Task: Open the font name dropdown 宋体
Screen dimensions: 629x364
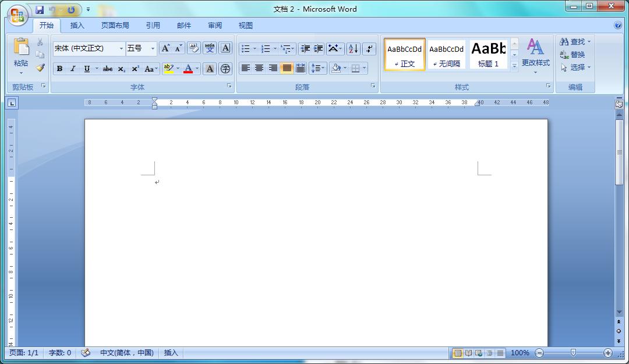Action: [121, 49]
